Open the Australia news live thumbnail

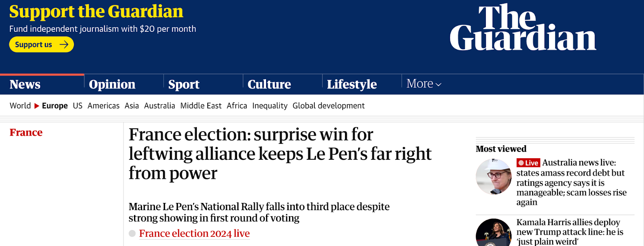click(493, 177)
